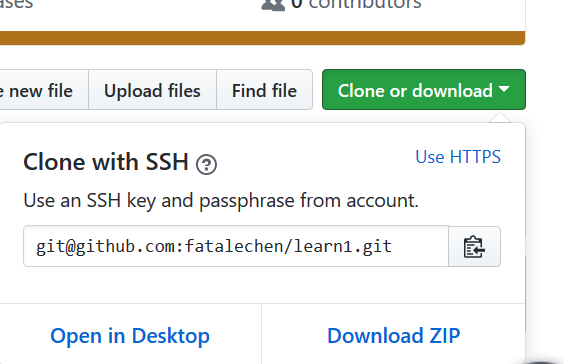Copy the SSH clone URL to clipboard
This screenshot has width=564, height=364.
point(474,247)
